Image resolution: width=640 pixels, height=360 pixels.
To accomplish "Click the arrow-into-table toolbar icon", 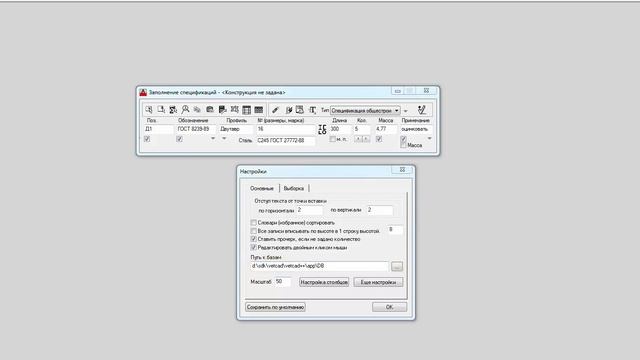I will click(x=289, y=110).
